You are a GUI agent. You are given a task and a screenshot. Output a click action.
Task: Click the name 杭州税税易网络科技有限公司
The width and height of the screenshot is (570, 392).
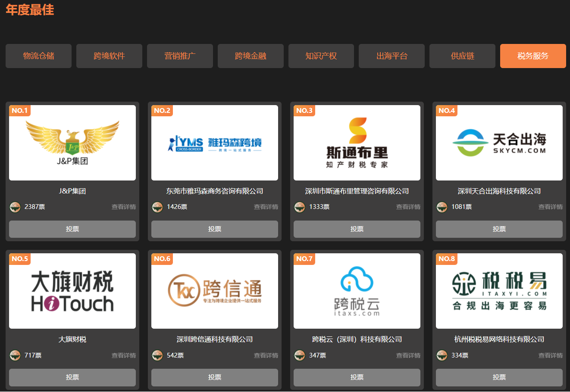499,339
